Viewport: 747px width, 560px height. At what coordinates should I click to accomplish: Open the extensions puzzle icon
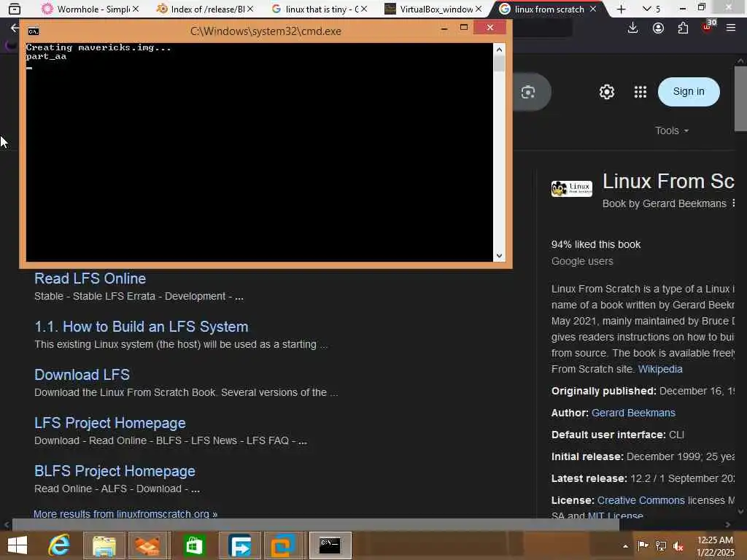click(683, 28)
